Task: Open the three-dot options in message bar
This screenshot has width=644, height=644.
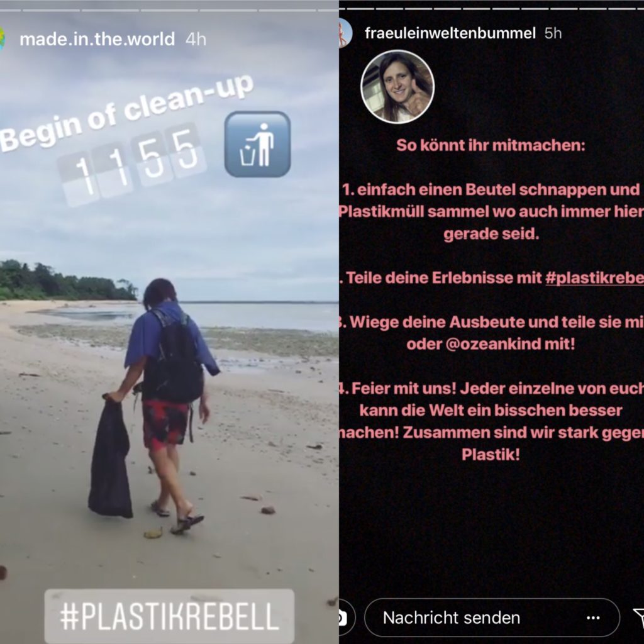Action: 593,618
